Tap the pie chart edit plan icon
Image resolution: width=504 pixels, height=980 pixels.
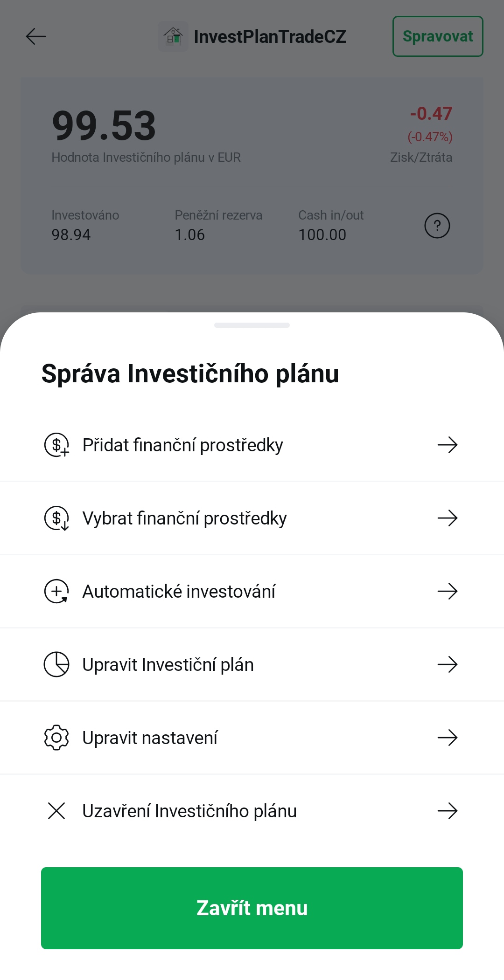pos(56,664)
